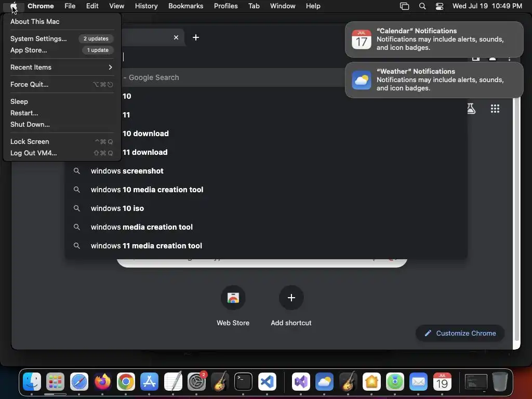Image resolution: width=532 pixels, height=399 pixels.
Task: Choose Log Out VM4… menu item
Action: point(62,153)
